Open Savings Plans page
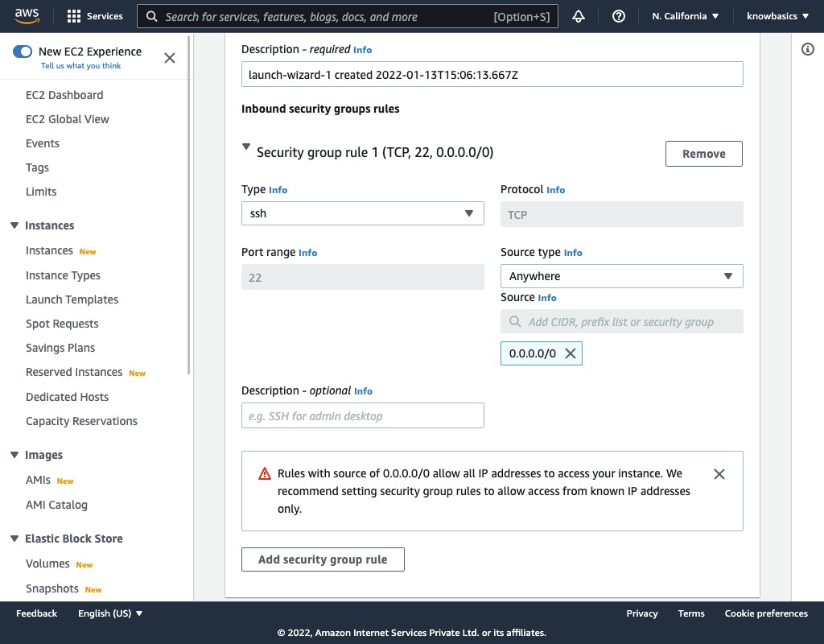 (60, 348)
